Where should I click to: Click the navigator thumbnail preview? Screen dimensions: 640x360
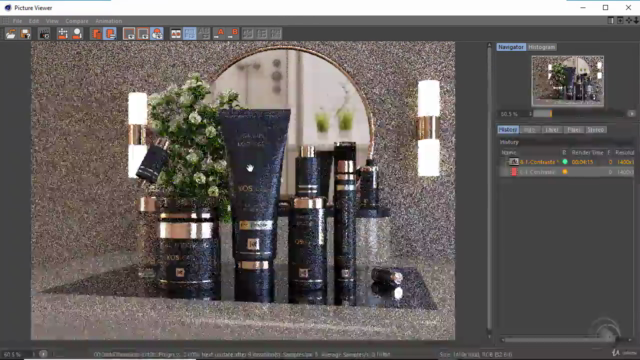[567, 81]
